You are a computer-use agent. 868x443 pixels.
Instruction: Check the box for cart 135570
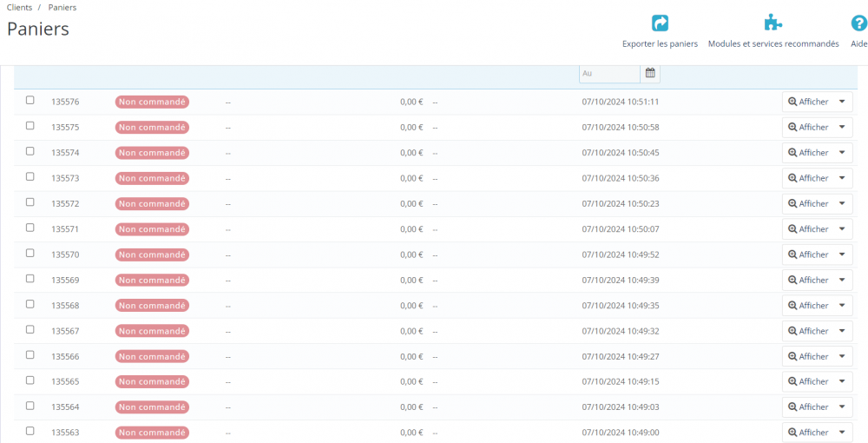30,253
